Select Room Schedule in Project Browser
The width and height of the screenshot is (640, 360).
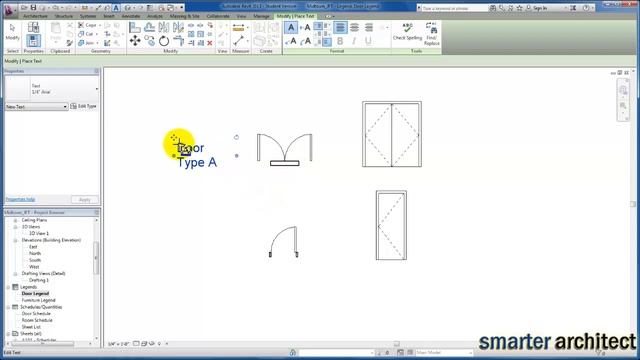click(x=36, y=320)
